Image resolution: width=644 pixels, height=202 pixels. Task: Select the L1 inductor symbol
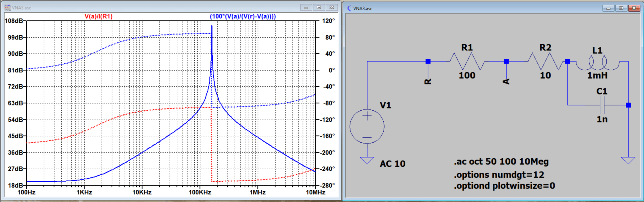point(597,63)
